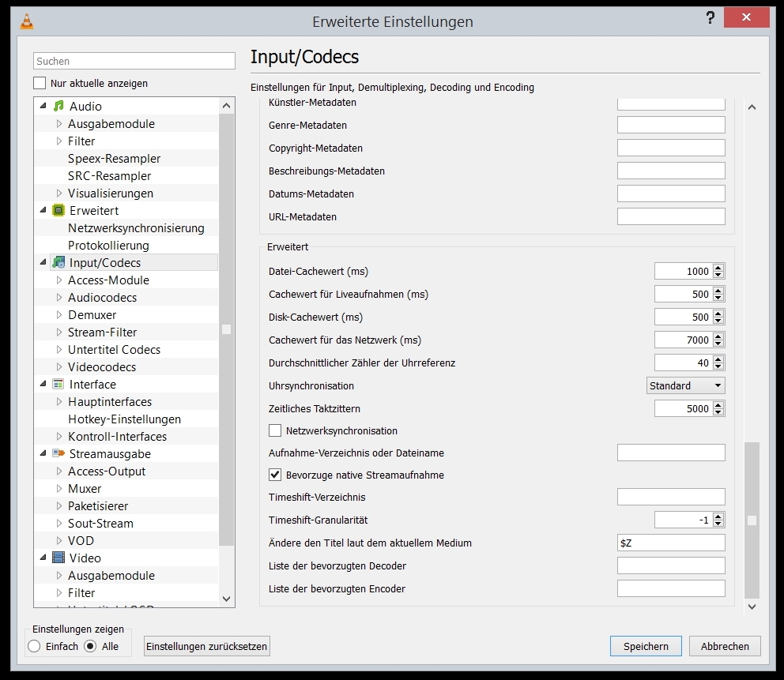Image resolution: width=784 pixels, height=680 pixels.
Task: Uncheck Bevorzuge native Streamaufnahme
Action: click(275, 475)
